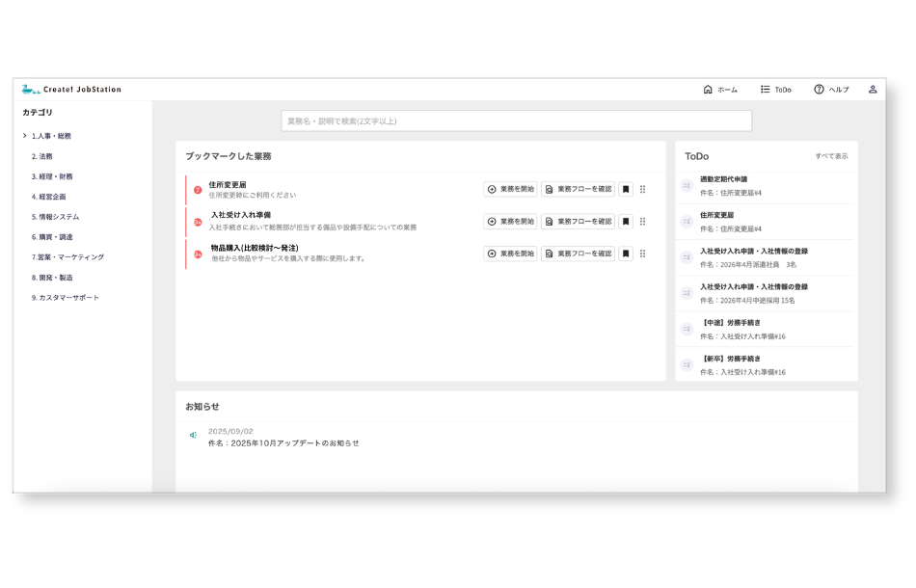
Task: Click the drag handle dots for 物品購入
Action: [644, 254]
